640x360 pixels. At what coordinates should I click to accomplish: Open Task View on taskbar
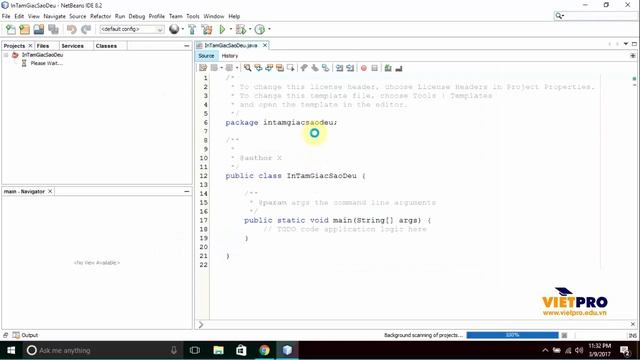click(x=195, y=350)
